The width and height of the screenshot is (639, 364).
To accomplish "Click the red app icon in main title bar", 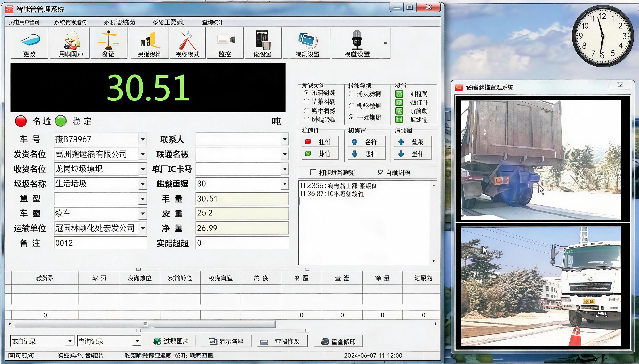I will 10,9.
